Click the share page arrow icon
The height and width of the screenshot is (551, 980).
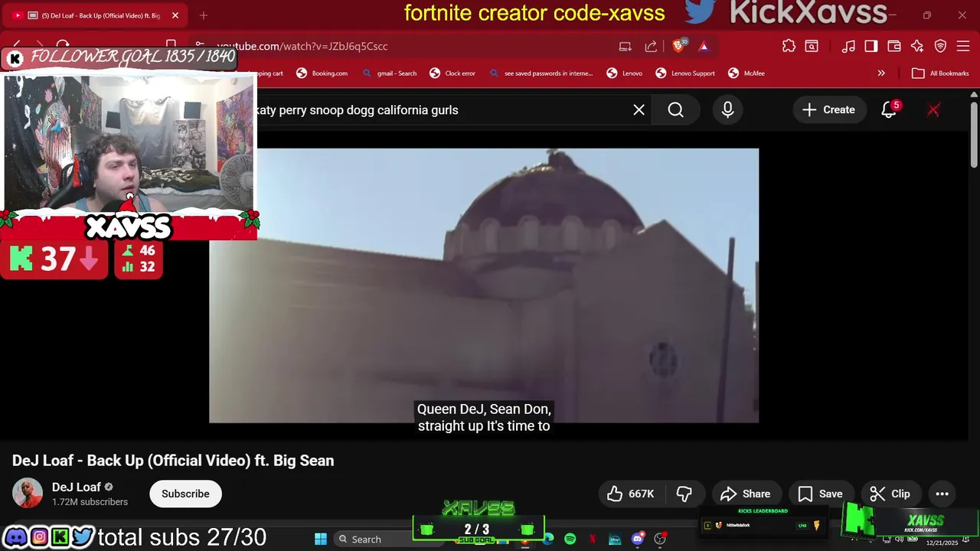tap(651, 46)
